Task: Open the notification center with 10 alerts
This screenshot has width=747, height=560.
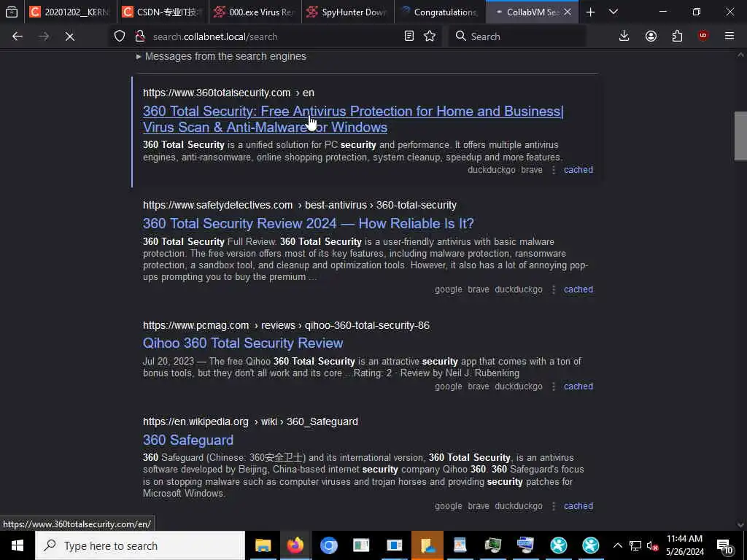Action: click(x=725, y=545)
